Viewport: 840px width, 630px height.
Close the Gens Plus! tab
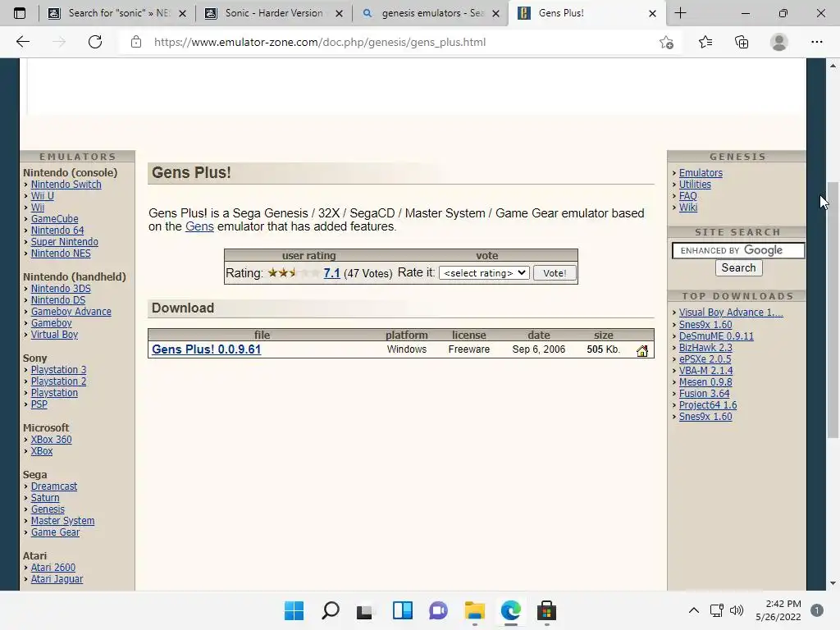coord(652,13)
